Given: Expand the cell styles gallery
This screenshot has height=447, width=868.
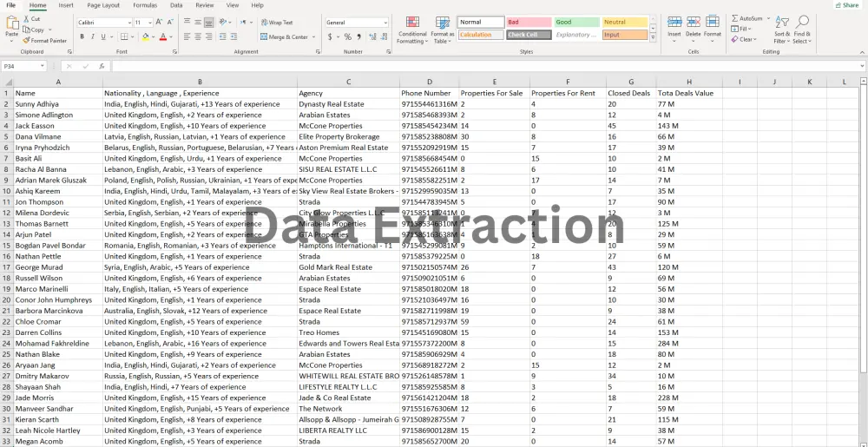Looking at the screenshot, I should (x=653, y=37).
